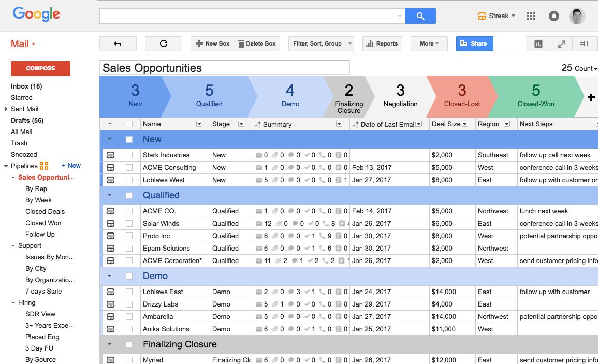Click the refresh pipeline icon
The width and height of the screenshot is (598, 364).
[163, 43]
